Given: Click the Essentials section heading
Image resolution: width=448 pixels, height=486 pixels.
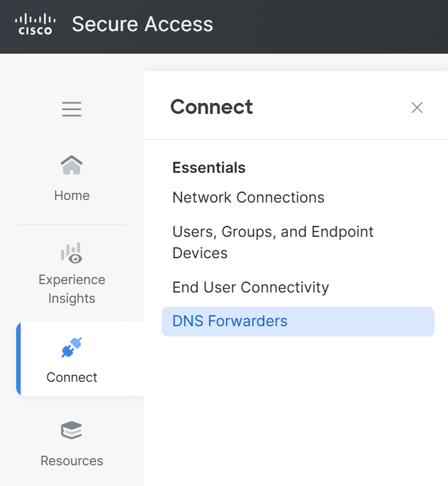Looking at the screenshot, I should click(x=209, y=168).
